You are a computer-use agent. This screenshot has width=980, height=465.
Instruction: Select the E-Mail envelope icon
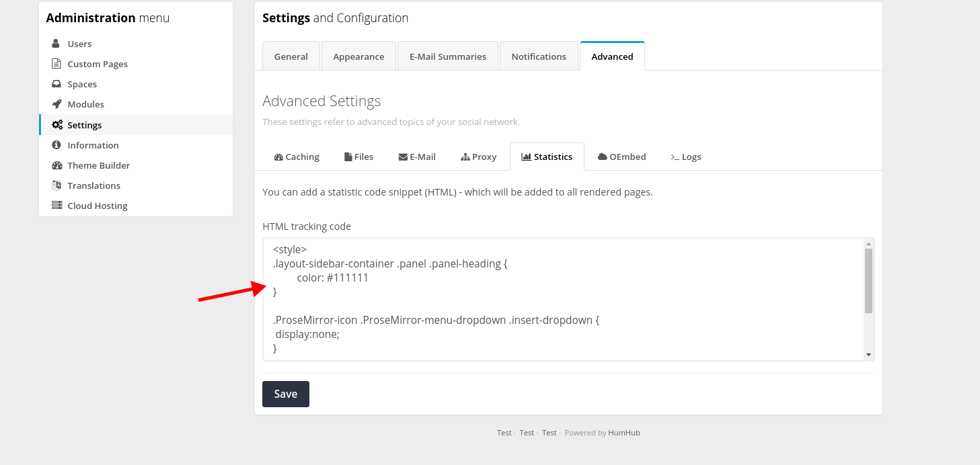tap(402, 156)
